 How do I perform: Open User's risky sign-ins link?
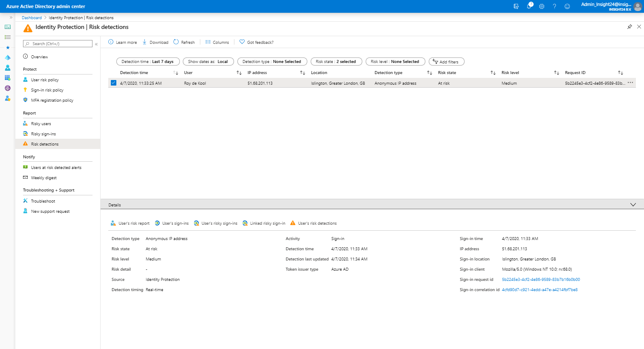coord(215,223)
